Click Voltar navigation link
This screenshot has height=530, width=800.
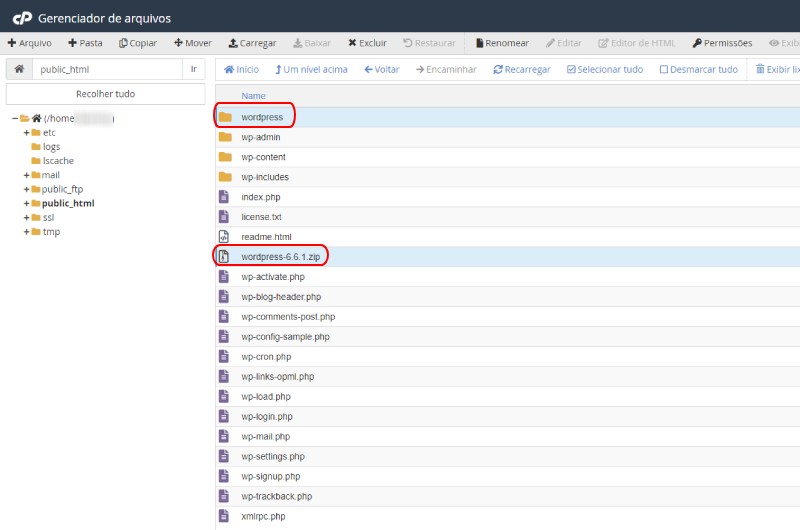point(382,69)
